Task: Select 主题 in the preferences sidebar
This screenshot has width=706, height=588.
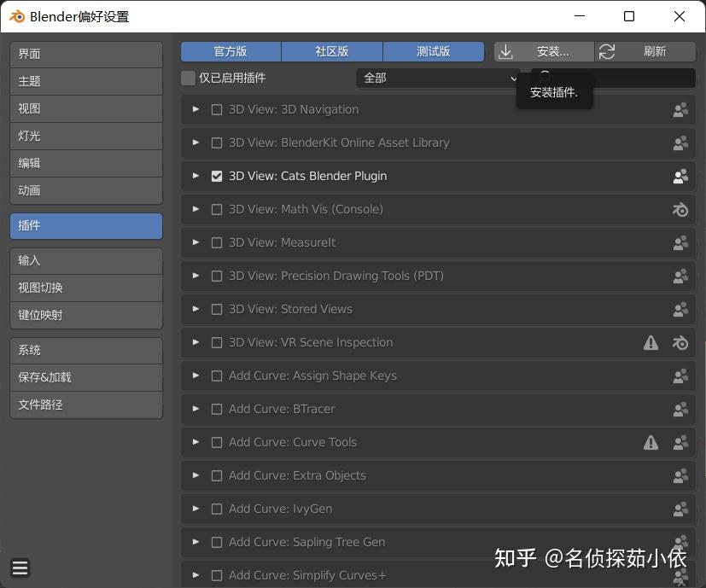Action: (85, 80)
